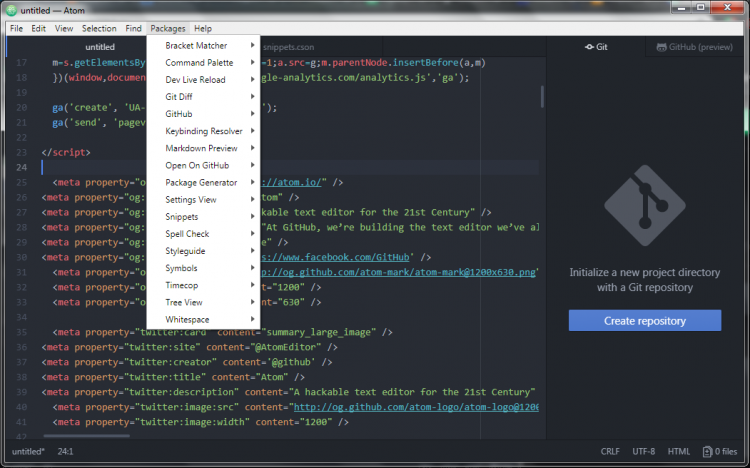
Task: Expand the Markdown Preview submenu
Action: [203, 148]
